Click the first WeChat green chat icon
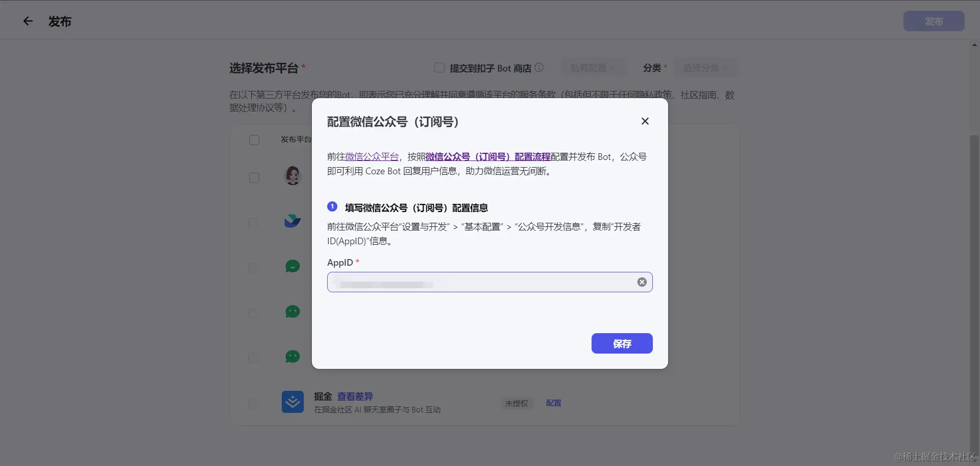The image size is (980, 466). 292,266
